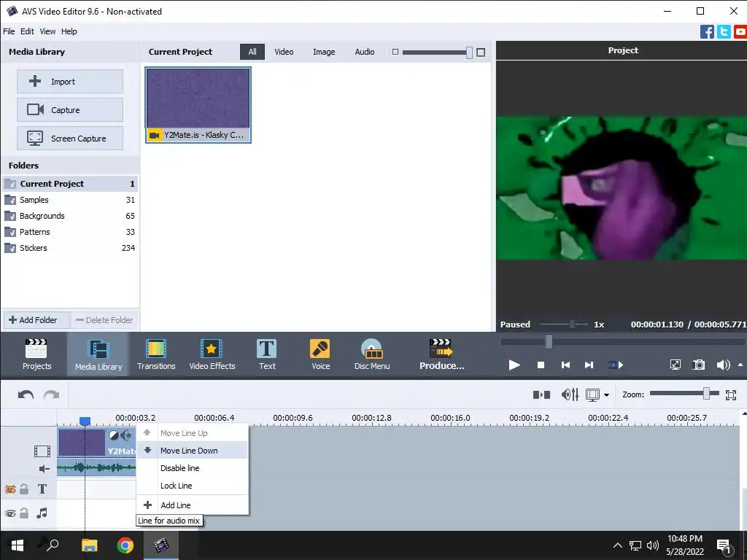Toggle visibility eye of music line
This screenshot has width=747, height=560.
pyautogui.click(x=10, y=513)
